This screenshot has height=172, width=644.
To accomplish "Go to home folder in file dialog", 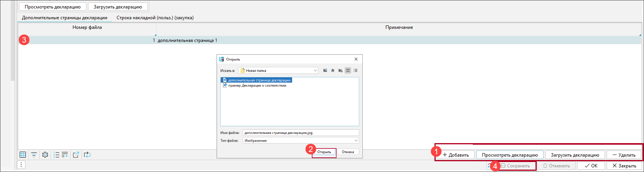I will tap(333, 70).
